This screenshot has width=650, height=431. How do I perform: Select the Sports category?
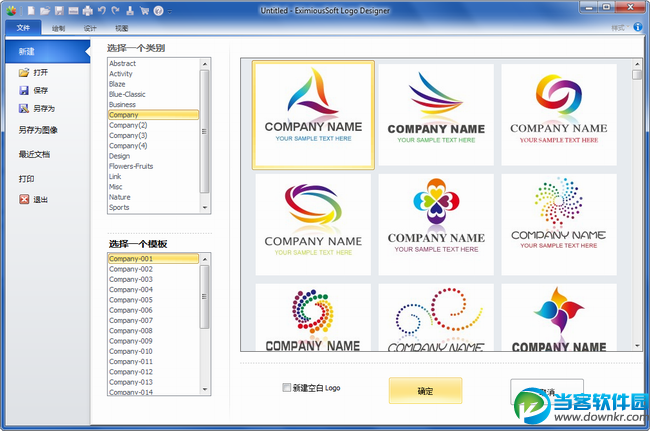coord(153,208)
